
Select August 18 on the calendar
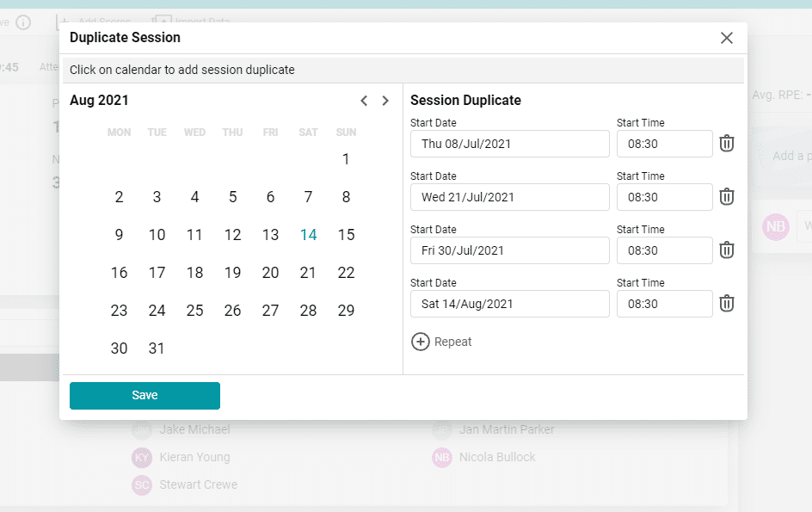pyautogui.click(x=194, y=273)
